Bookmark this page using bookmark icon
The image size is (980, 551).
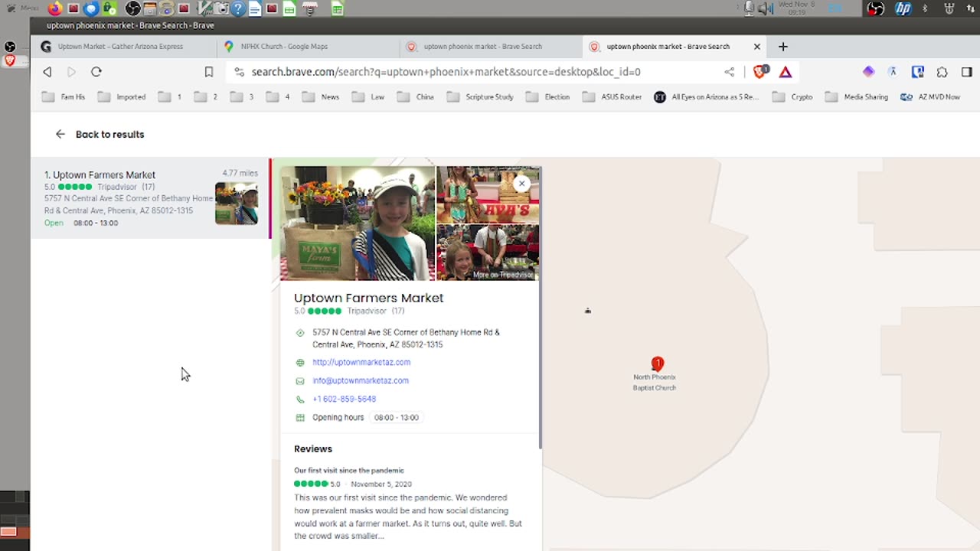click(x=209, y=72)
